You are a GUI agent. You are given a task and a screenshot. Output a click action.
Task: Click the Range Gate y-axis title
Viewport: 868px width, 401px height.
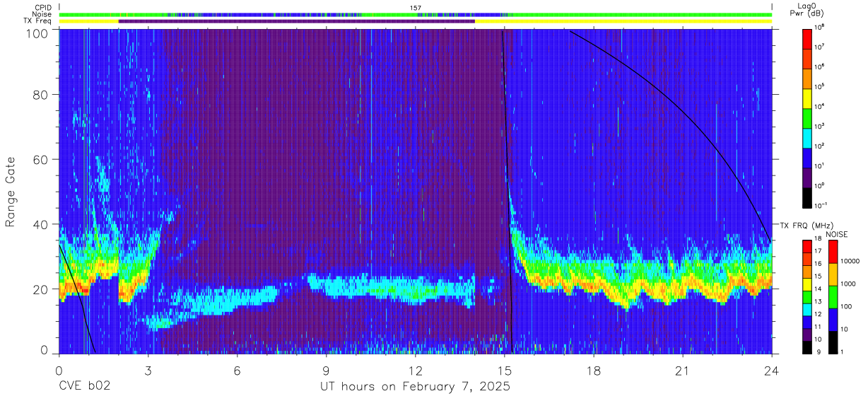coord(11,192)
